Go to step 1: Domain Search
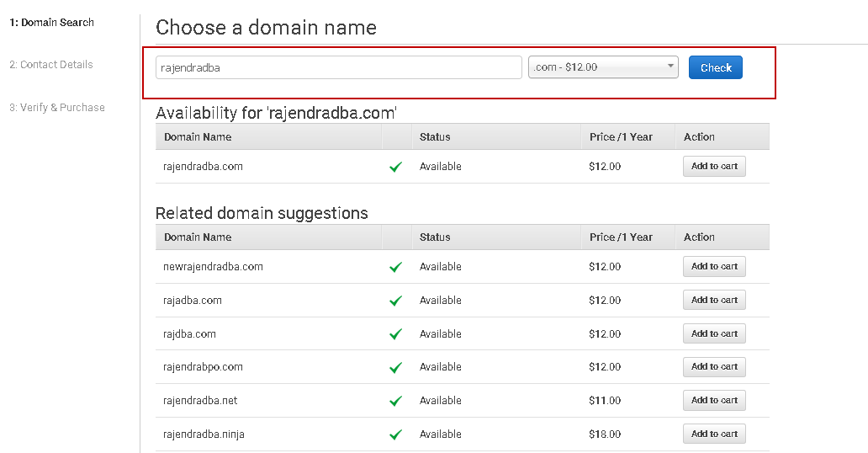The width and height of the screenshot is (868, 453). click(x=52, y=23)
